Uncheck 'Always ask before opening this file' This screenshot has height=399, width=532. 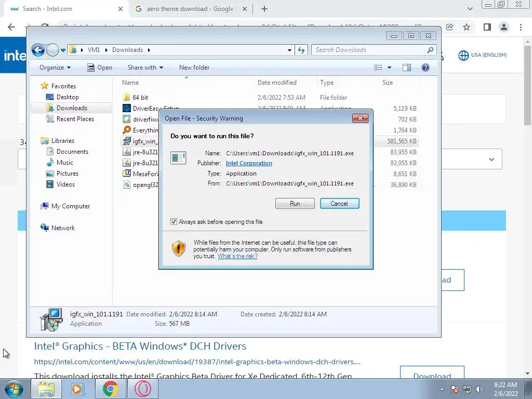tap(174, 222)
